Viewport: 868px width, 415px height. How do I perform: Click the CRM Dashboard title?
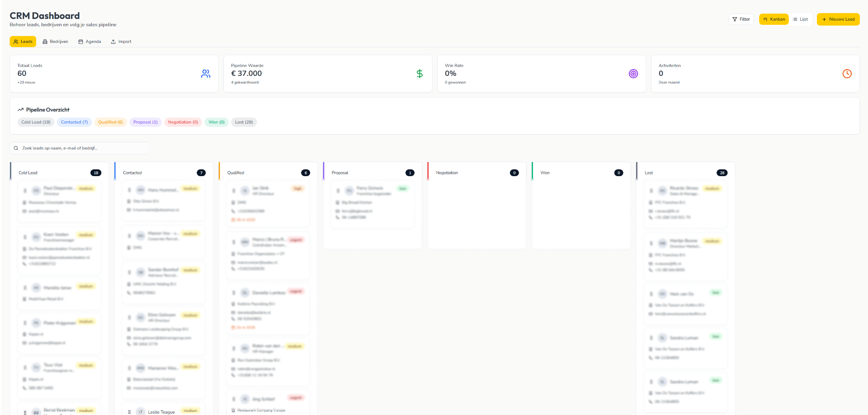[45, 16]
